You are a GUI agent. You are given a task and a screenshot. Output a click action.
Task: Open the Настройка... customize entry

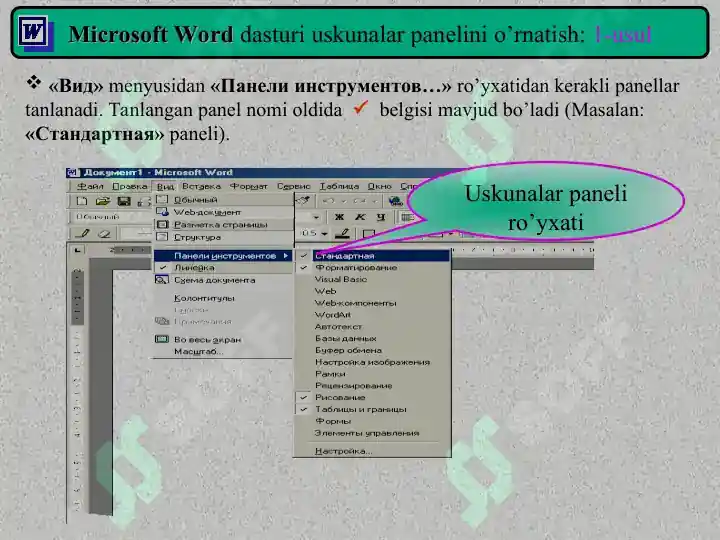click(372, 451)
